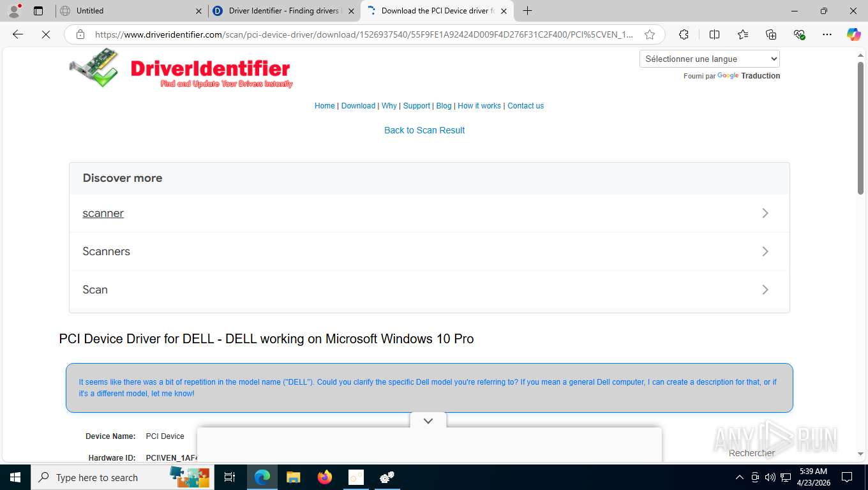
Task: Open the Support link
Action: coord(417,106)
